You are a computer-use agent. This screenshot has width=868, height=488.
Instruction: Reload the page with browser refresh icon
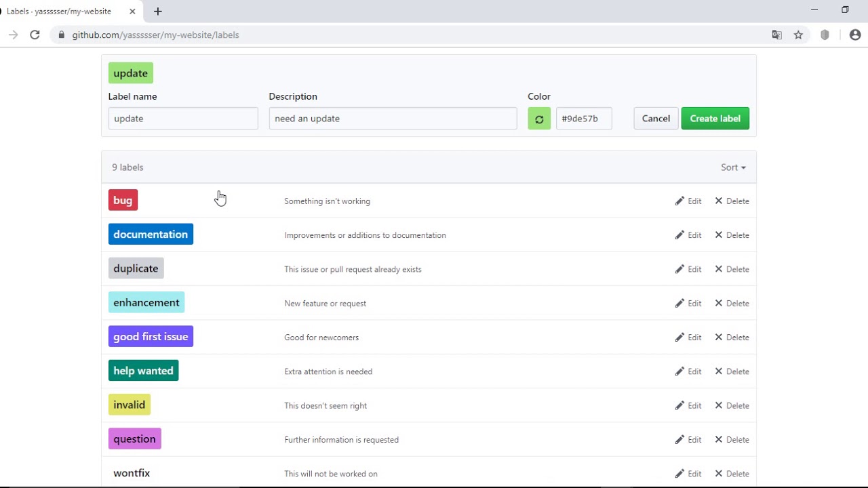[x=35, y=35]
